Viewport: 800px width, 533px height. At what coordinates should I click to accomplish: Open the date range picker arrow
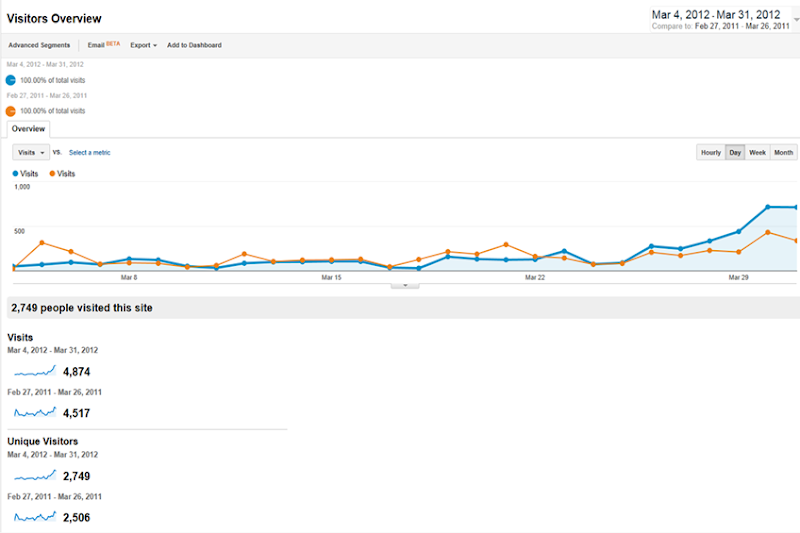coord(796,18)
